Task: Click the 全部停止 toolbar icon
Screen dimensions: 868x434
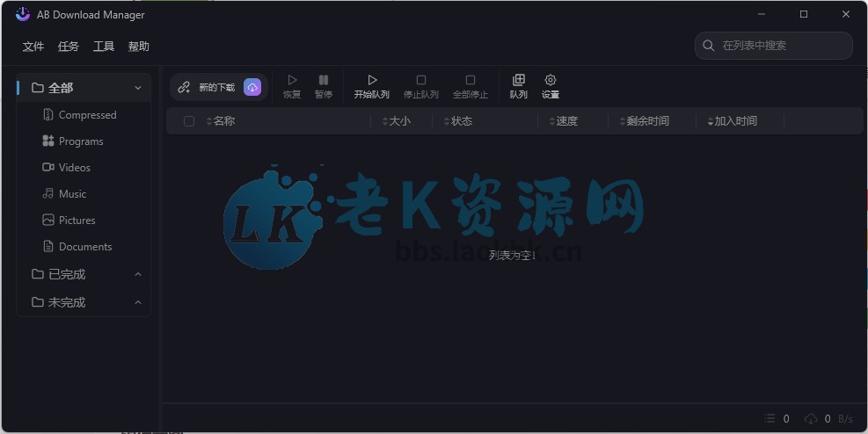Action: pos(470,81)
